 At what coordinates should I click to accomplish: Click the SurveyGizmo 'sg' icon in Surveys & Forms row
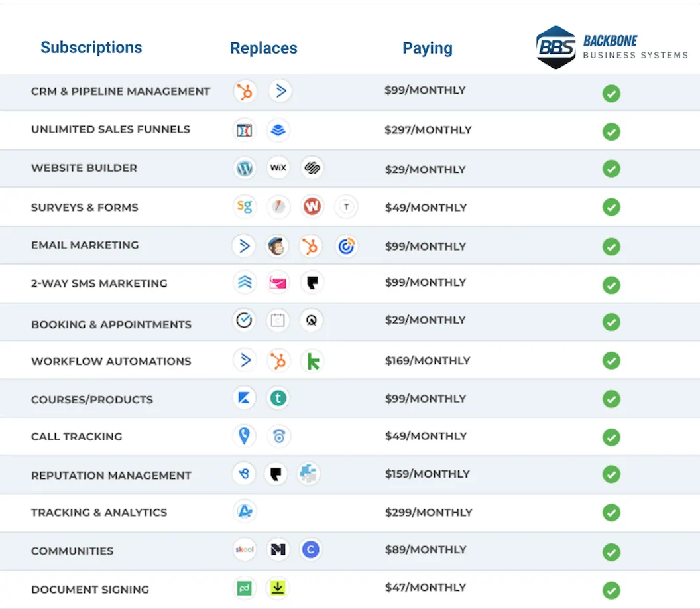[x=245, y=206]
